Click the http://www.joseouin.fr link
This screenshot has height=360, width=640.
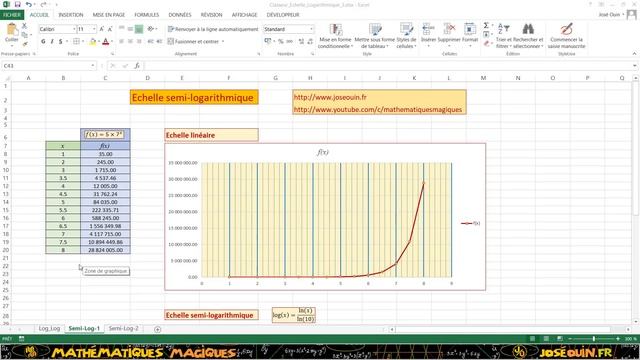pyautogui.click(x=330, y=97)
